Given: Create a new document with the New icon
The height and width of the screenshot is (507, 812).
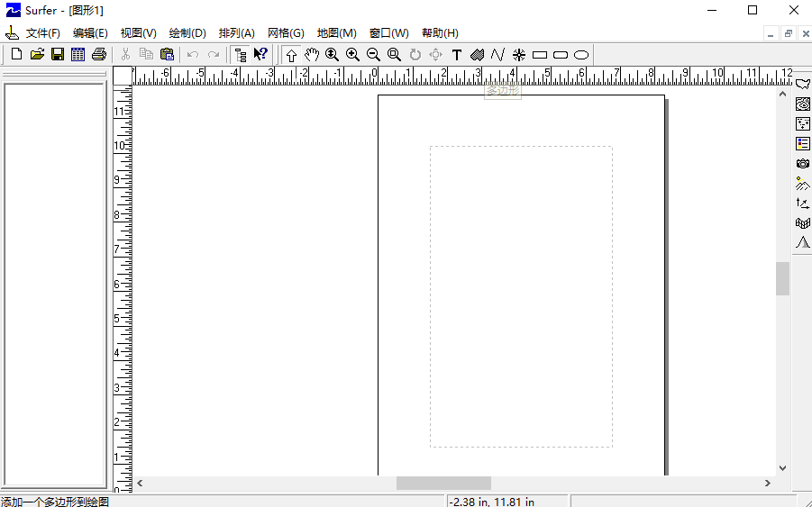Looking at the screenshot, I should [16, 54].
